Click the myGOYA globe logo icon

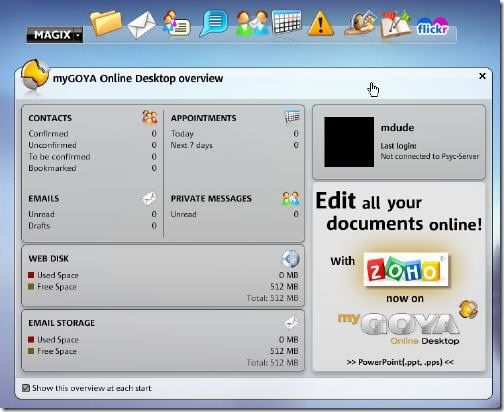point(35,75)
